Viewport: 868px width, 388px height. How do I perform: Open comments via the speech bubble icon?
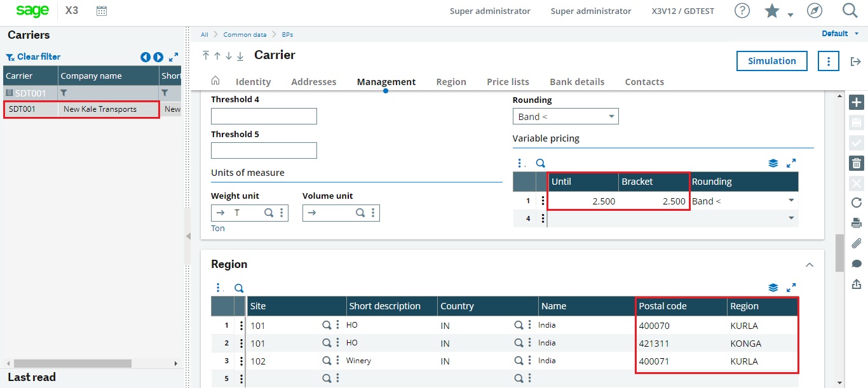pyautogui.click(x=856, y=264)
